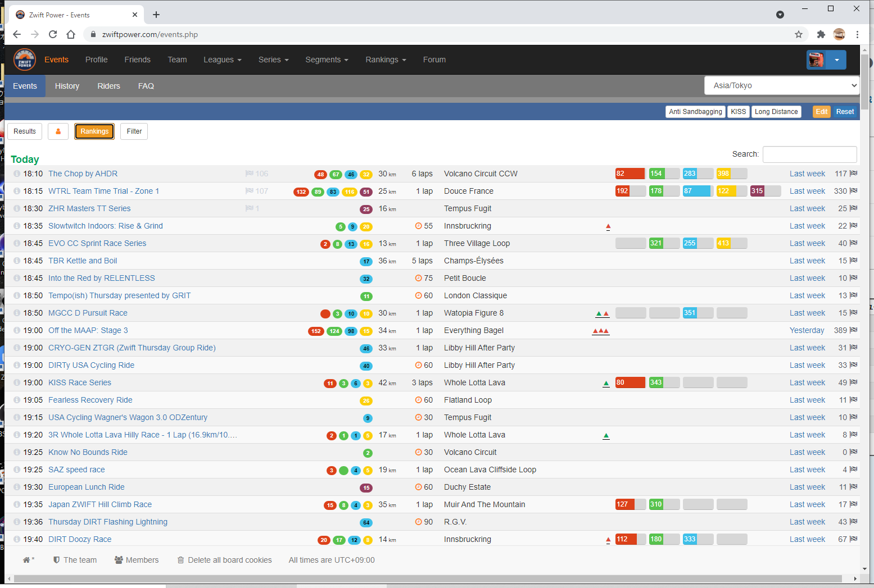Screen dimensions: 874x588
Task: Open Friends in the top navigation
Action: [138, 60]
